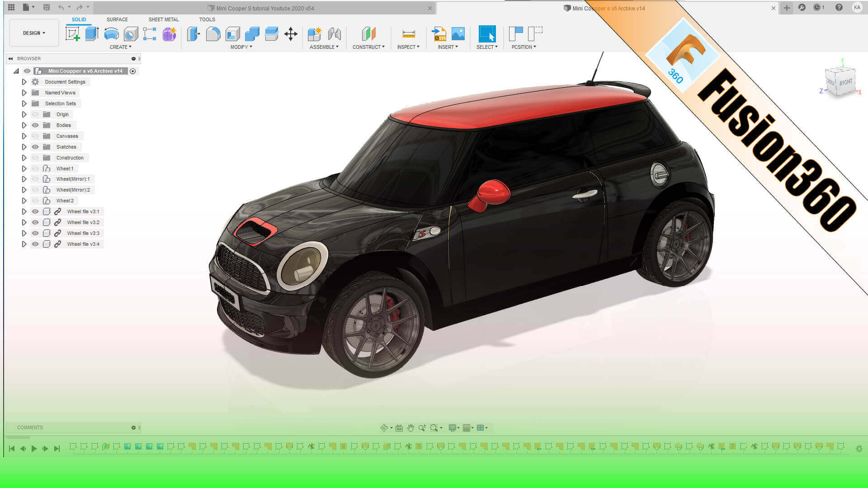Click the Save icon

point(47,7)
